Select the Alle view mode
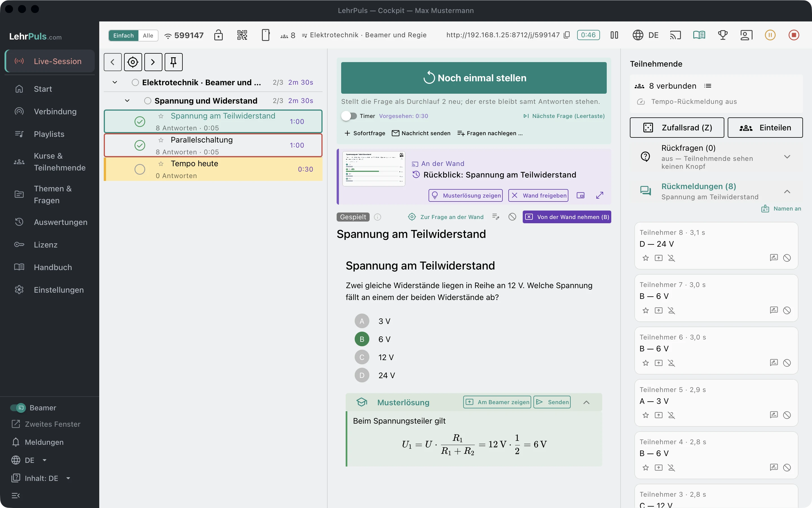The height and width of the screenshot is (508, 812). coord(148,35)
